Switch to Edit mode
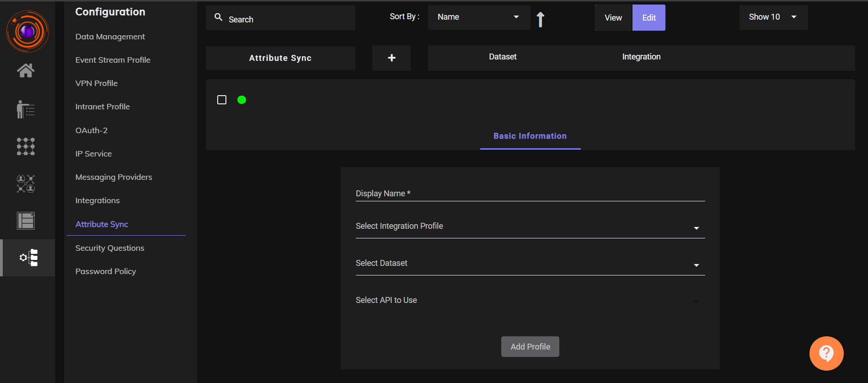This screenshot has width=868, height=383. tap(649, 18)
